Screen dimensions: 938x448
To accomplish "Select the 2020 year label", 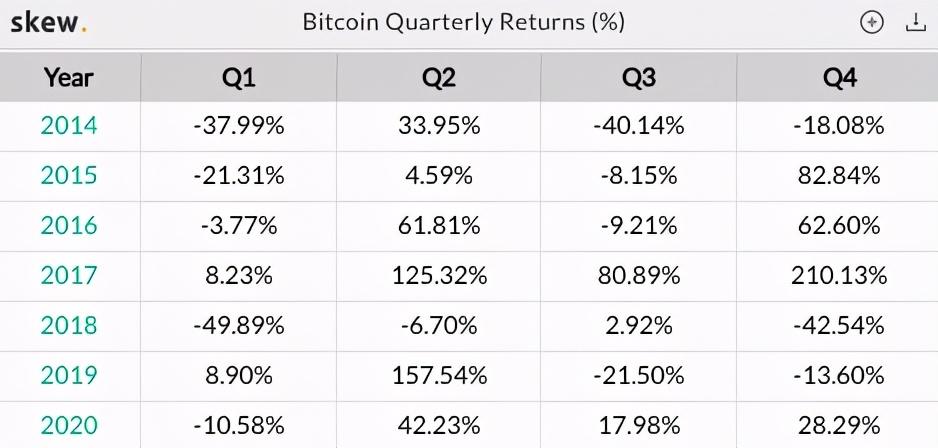I will point(69,425).
